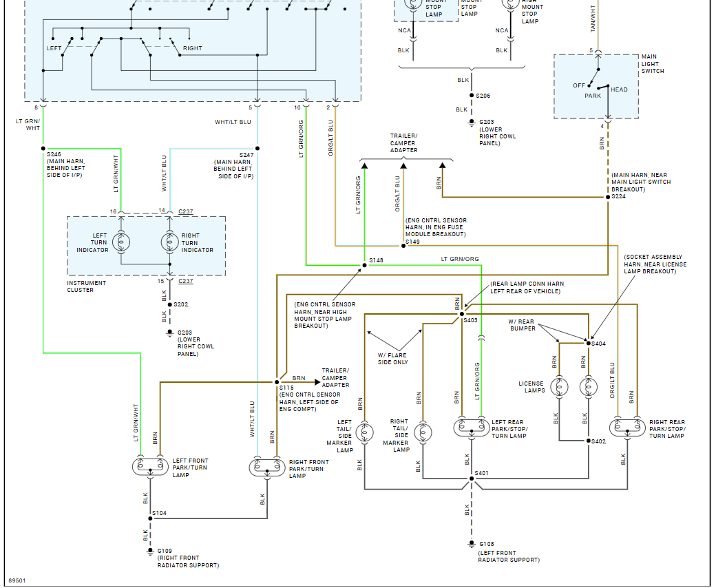Click the Right Tail/Side Marker Lamp symbol
The height and width of the screenshot is (588, 716).
(423, 432)
